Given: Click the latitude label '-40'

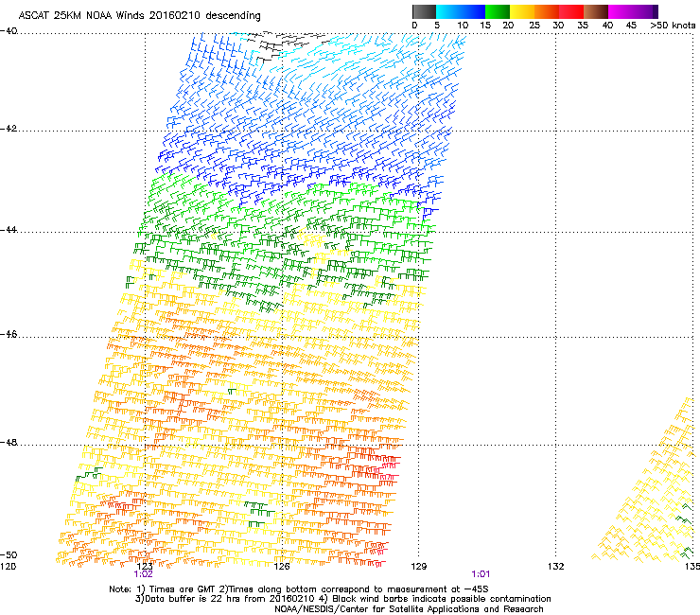Looking at the screenshot, I should [9, 31].
